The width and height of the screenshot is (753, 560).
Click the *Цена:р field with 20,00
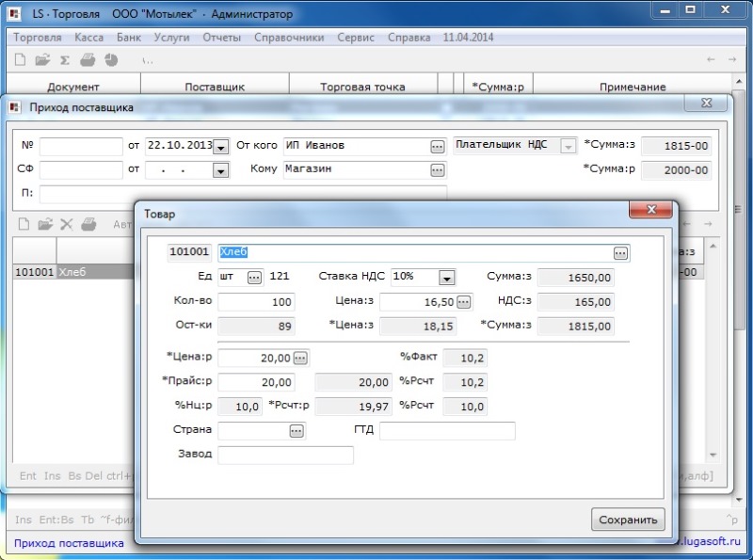[x=255, y=358]
